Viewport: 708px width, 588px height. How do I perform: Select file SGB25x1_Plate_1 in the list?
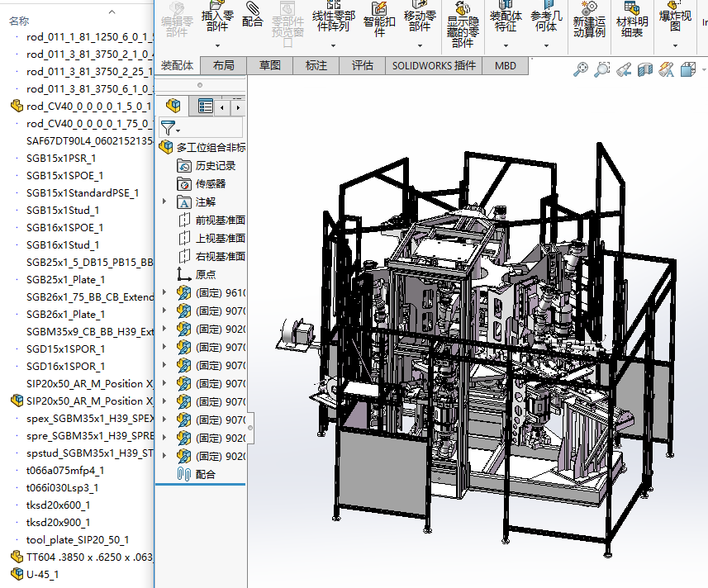[65, 279]
